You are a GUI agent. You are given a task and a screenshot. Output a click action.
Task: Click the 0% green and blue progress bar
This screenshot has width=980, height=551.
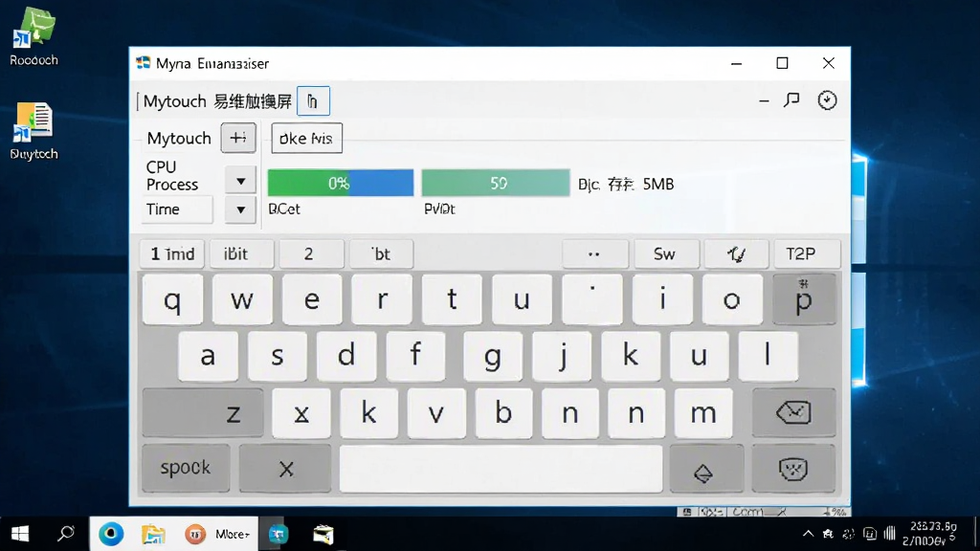click(341, 183)
